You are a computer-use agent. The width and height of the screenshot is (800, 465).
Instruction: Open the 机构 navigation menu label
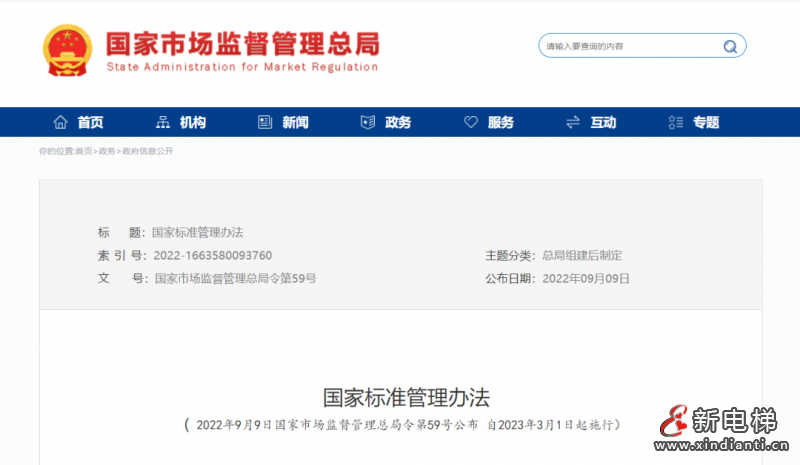pos(193,122)
